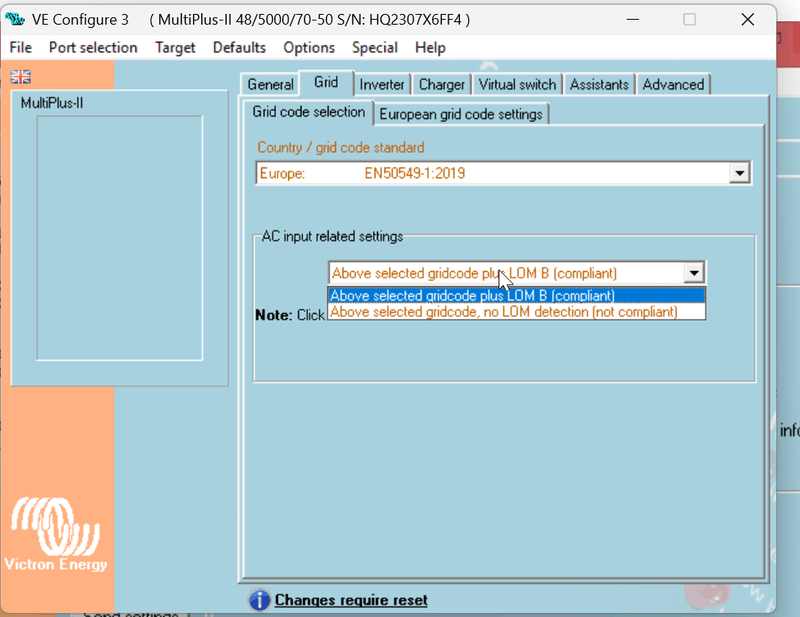
Task: Open the Special menu
Action: tap(375, 47)
